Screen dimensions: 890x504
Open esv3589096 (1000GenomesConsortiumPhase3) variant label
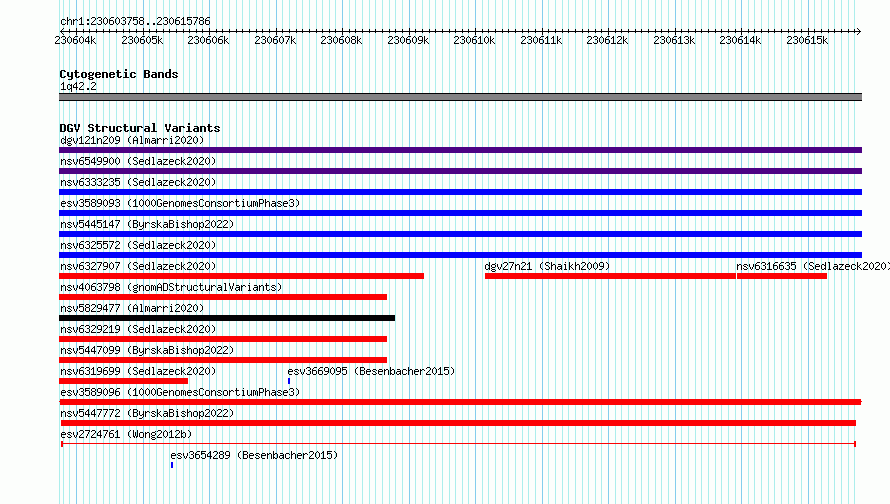pos(180,392)
